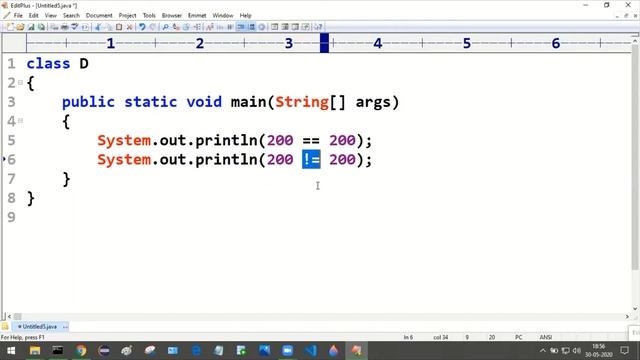Viewport: 640px width, 360px height.
Task: Click the Print icon in toolbar
Action: 64,27
